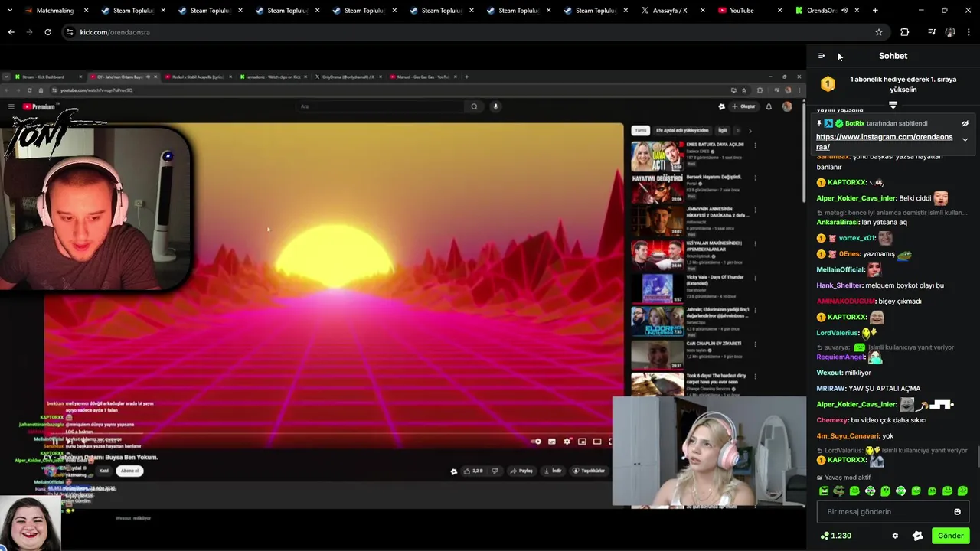This screenshot has width=980, height=551.
Task: Click the Yavaş mod aktif notice
Action: 844,478
